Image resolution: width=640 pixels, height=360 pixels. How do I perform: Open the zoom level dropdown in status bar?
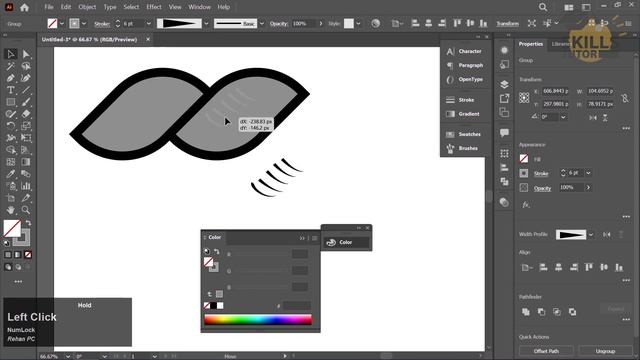click(68, 356)
